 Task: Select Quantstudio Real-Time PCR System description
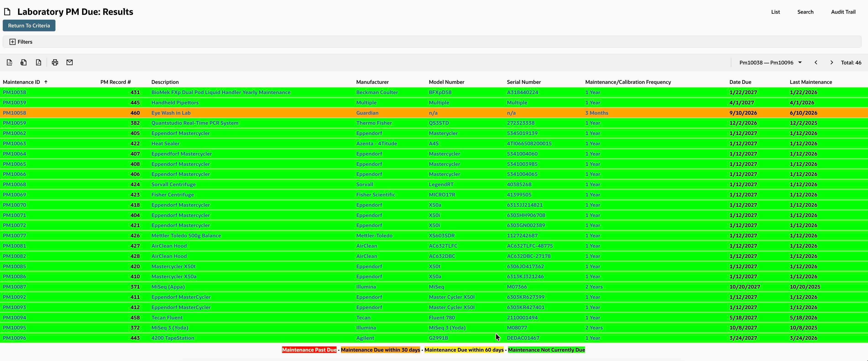pos(195,123)
